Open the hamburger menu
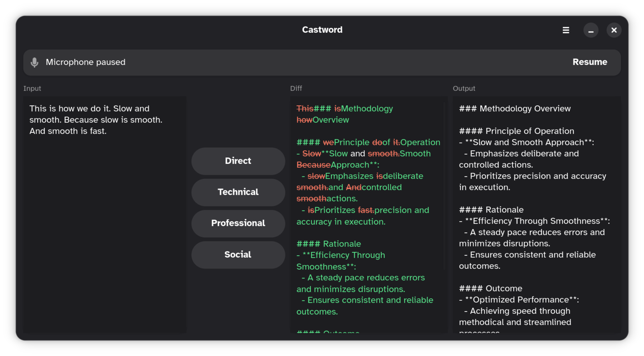This screenshot has height=356, width=644. [x=566, y=30]
